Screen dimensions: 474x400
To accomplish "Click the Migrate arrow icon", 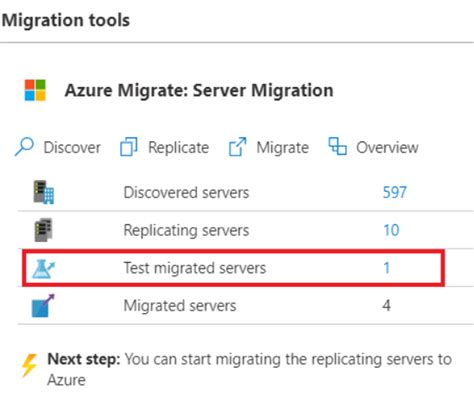I will point(237,147).
